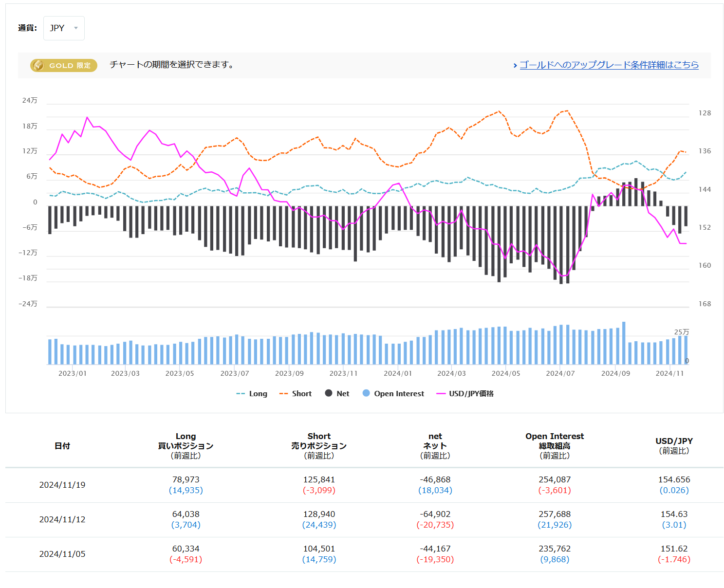Toggle Open Interest in the chart legend
Screen dimensions: 724x588
[x=399, y=394]
